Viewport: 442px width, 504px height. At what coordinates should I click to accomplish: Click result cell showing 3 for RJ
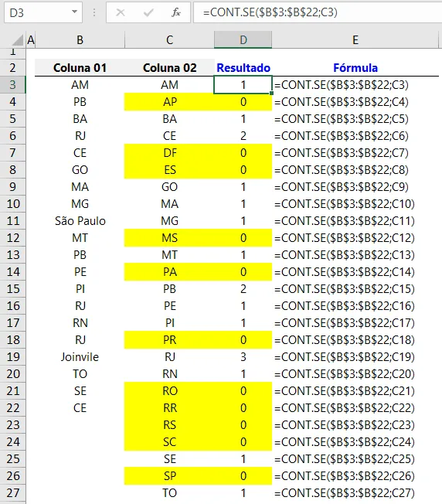point(243,357)
